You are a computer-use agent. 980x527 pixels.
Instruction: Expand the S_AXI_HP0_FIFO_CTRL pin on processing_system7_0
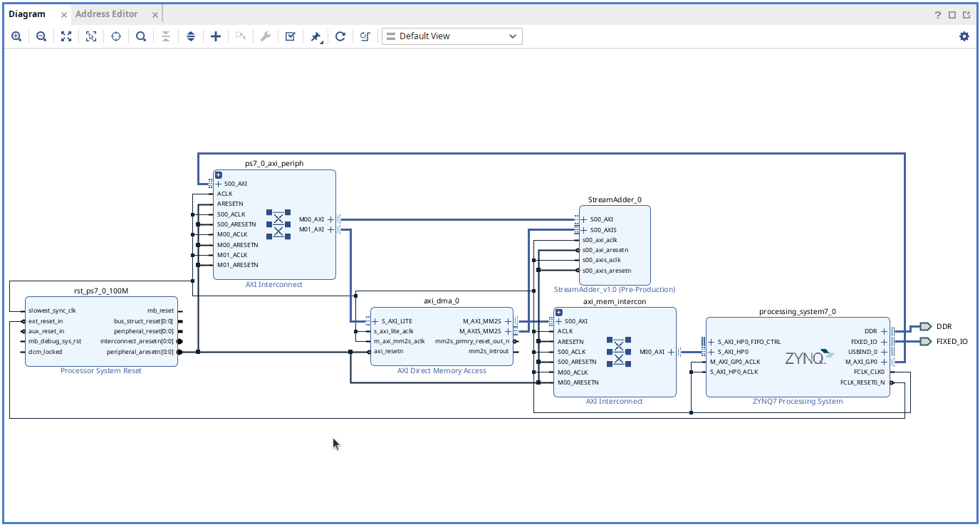(711, 342)
